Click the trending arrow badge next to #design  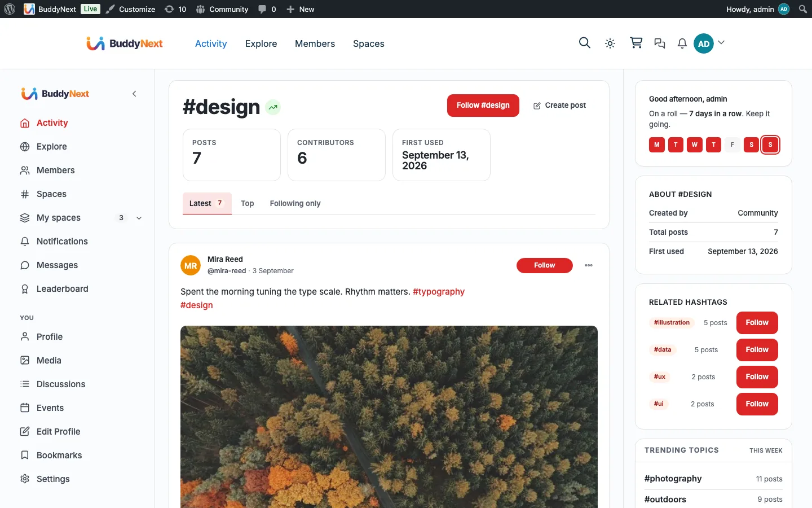coord(273,107)
